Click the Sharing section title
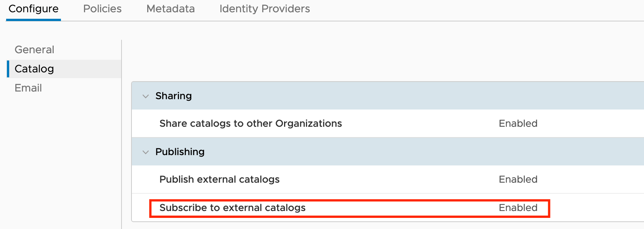The width and height of the screenshot is (644, 229). [174, 96]
